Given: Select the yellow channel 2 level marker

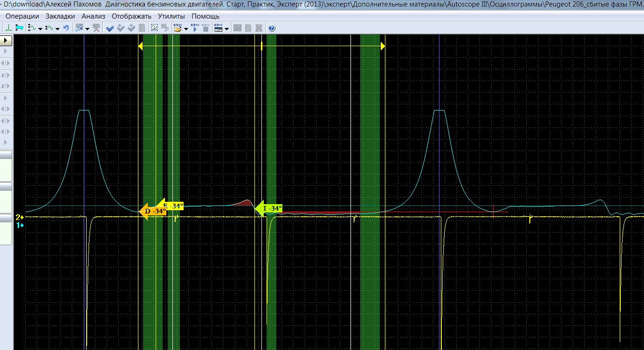Looking at the screenshot, I should pos(20,217).
